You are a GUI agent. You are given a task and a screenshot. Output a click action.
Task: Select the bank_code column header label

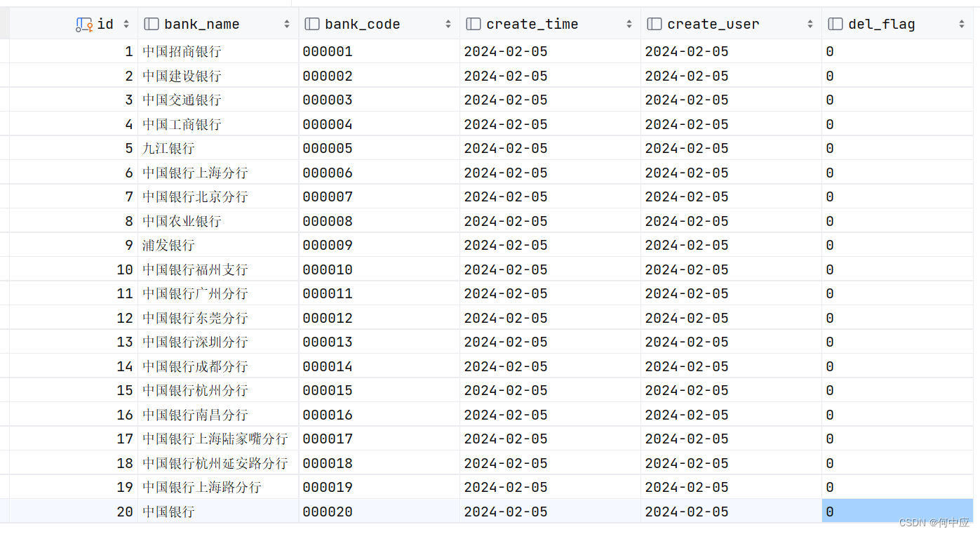point(363,24)
